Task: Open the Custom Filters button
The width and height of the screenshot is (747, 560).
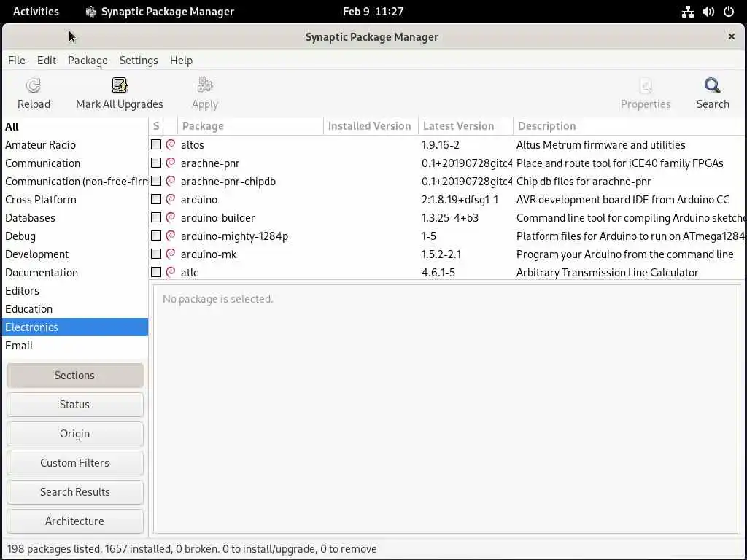Action: click(x=75, y=463)
